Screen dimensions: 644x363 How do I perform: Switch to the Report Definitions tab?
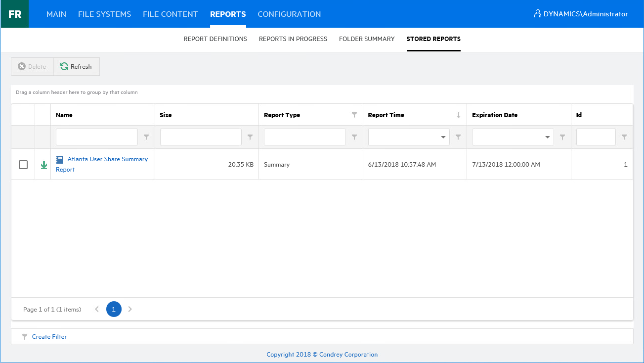215,39
